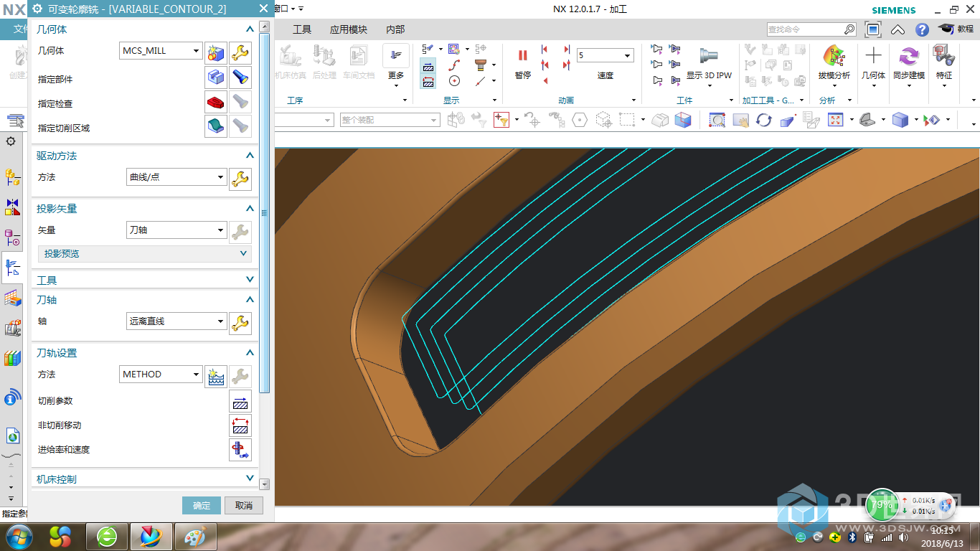Click the help question mark icon
The height and width of the screenshot is (551, 980).
click(x=922, y=29)
